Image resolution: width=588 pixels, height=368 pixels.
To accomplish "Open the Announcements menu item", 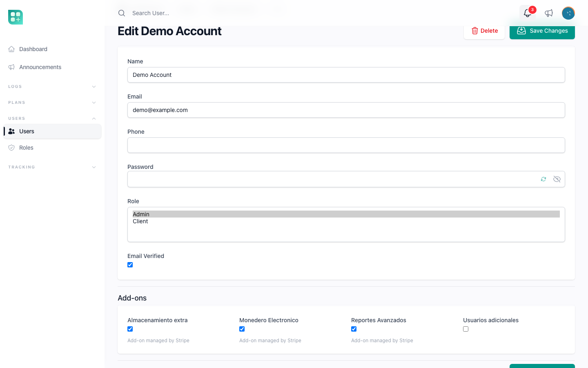I will [x=52, y=67].
